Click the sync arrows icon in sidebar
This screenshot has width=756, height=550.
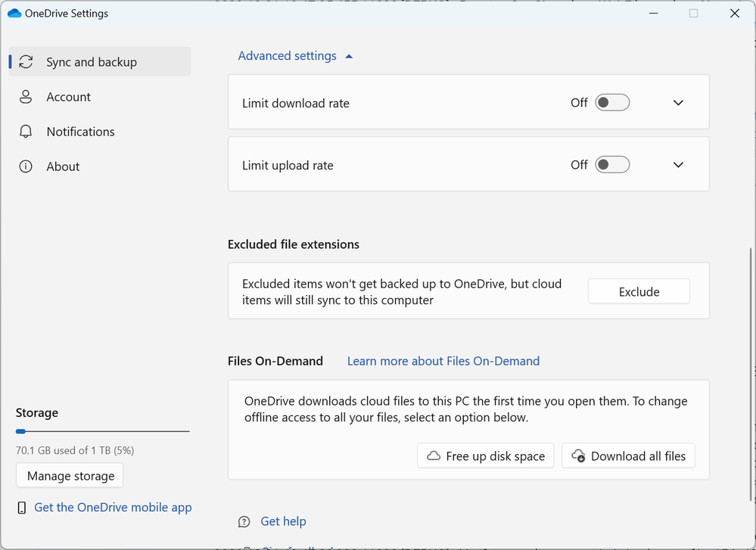pyautogui.click(x=26, y=62)
